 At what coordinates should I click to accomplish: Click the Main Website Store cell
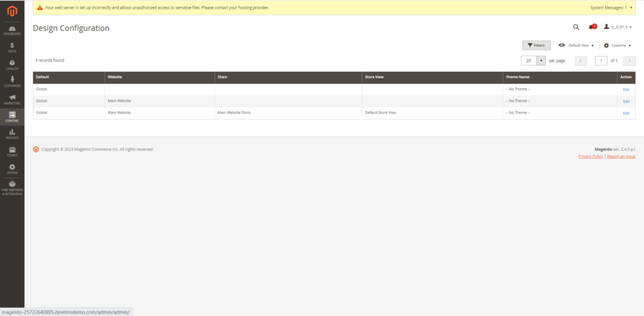(288, 113)
